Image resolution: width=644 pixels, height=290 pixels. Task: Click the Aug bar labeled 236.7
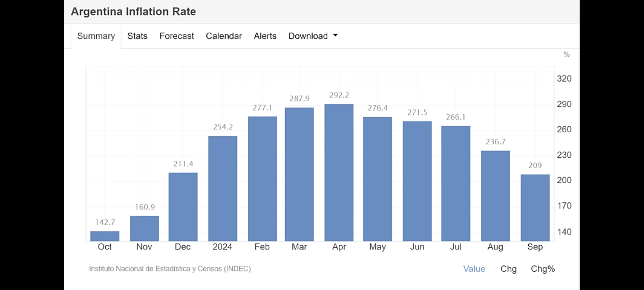[495, 196]
